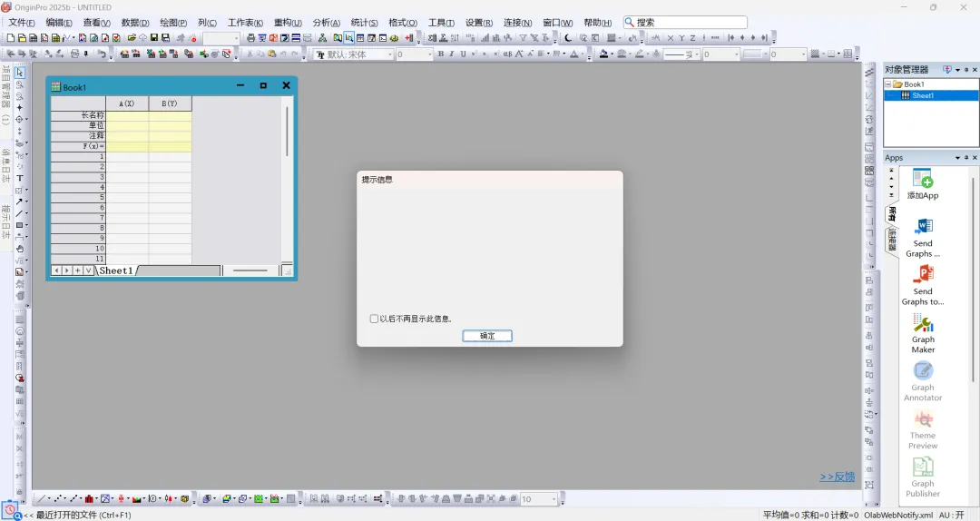Open the Apps panel dropdown arrow
The image size is (980, 521).
point(957,158)
